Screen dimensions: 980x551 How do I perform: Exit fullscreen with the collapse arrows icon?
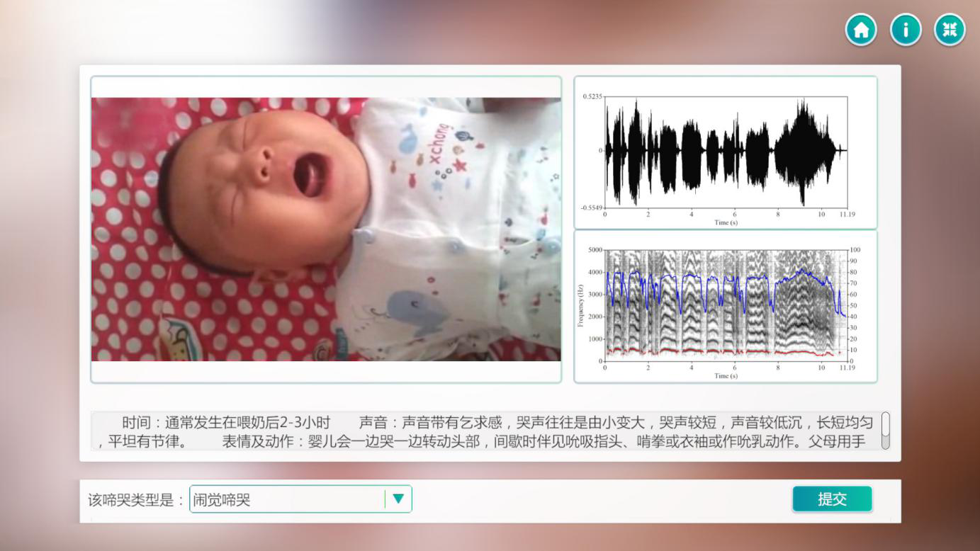pos(950,30)
